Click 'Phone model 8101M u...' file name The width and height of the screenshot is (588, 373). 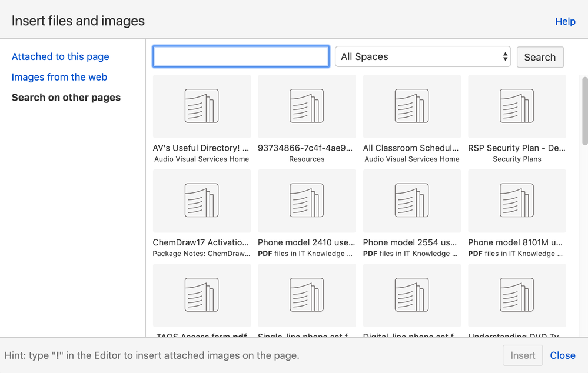(x=515, y=242)
